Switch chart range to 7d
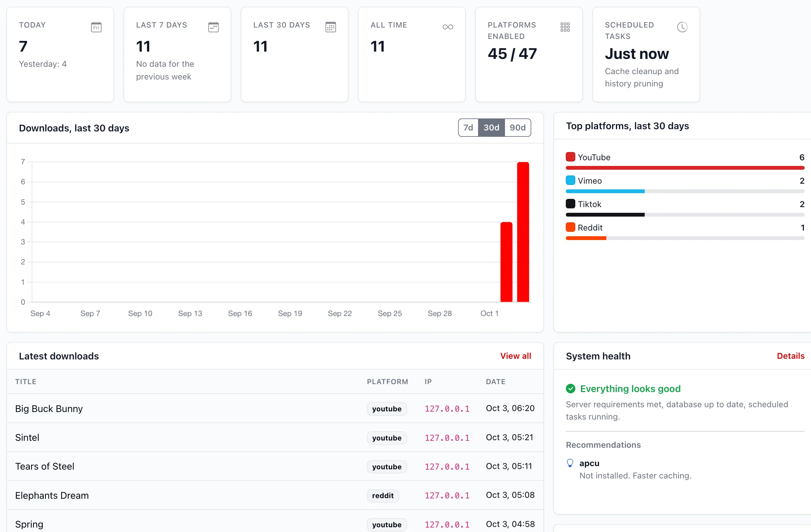Image resolution: width=811 pixels, height=532 pixels. click(468, 128)
